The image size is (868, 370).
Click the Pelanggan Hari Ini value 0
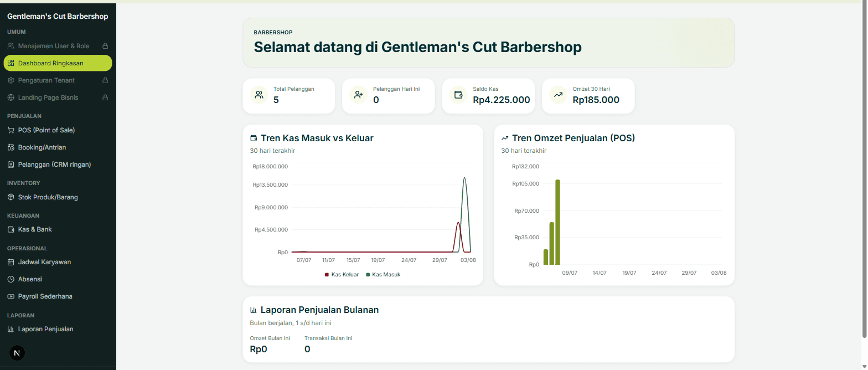376,100
